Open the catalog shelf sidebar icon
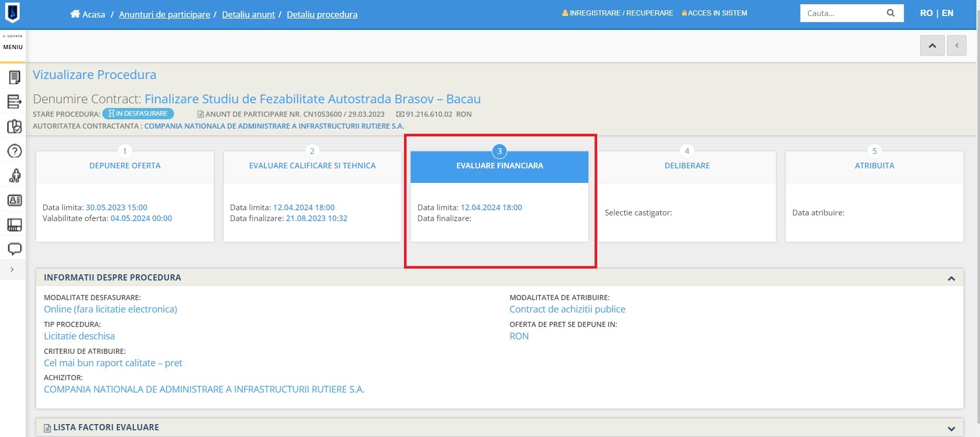Screen dimensions: 980x437 tap(14, 225)
